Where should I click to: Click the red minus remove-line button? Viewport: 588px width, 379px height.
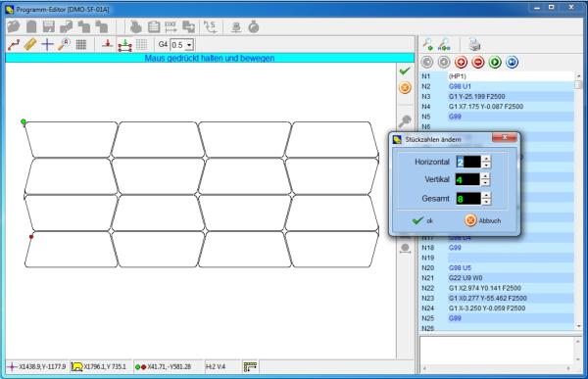[478, 63]
